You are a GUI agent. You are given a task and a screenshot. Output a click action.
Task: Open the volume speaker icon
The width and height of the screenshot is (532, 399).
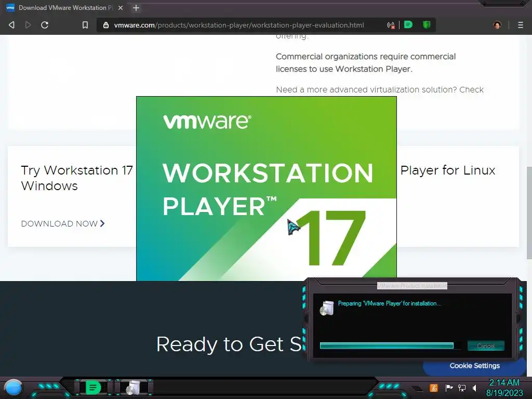pos(475,388)
